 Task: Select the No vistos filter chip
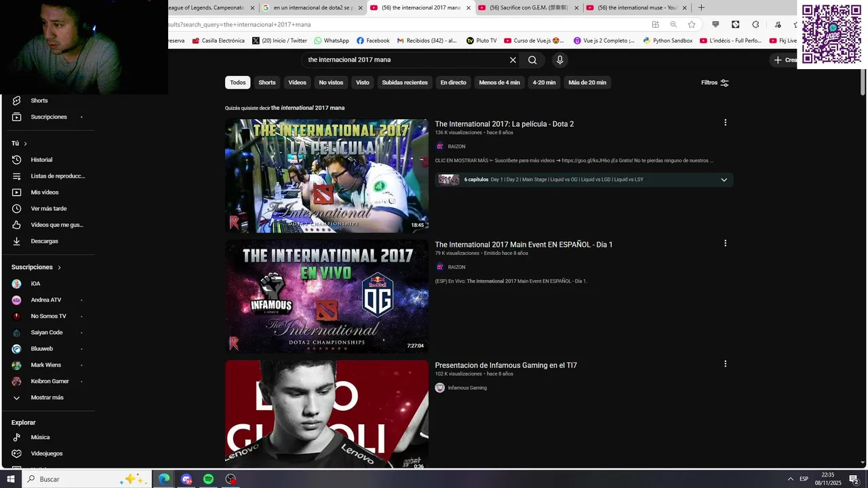pos(331,83)
